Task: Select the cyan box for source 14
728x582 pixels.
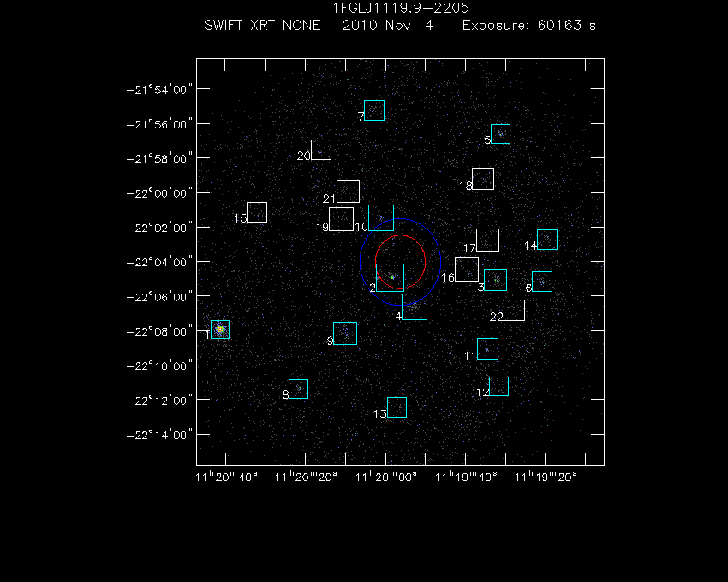Action: coord(547,240)
